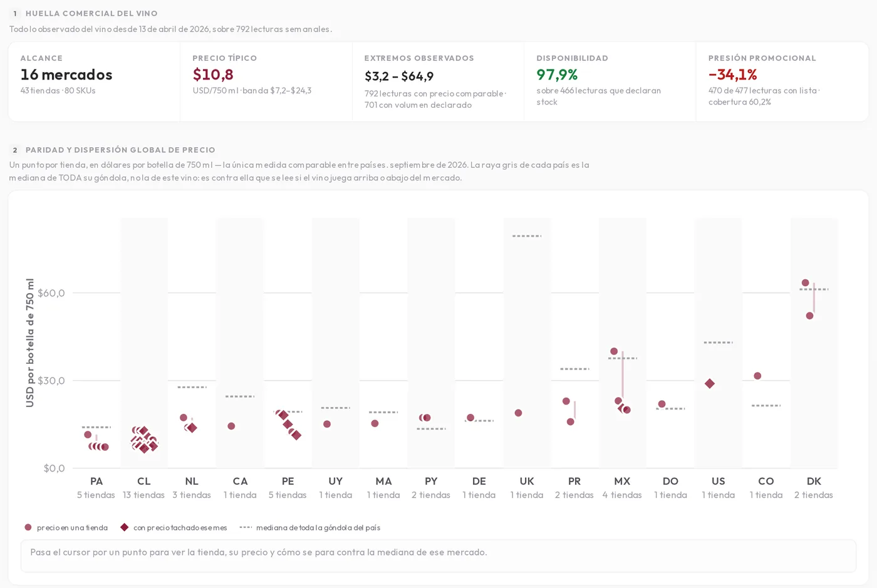This screenshot has height=588, width=877.
Task: Click the '97,9%' availability value
Action: coord(557,75)
